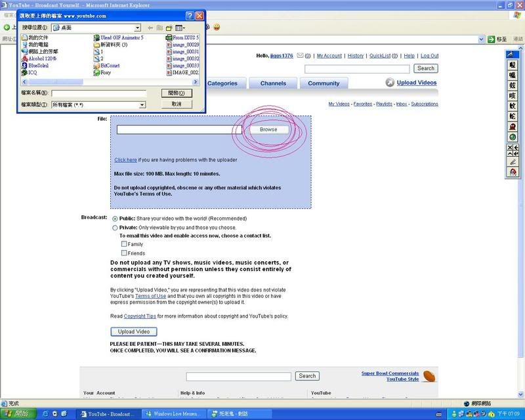This screenshot has width=525, height=420.
Task: Select 我的電腦 in the file dialog
Action: point(35,45)
